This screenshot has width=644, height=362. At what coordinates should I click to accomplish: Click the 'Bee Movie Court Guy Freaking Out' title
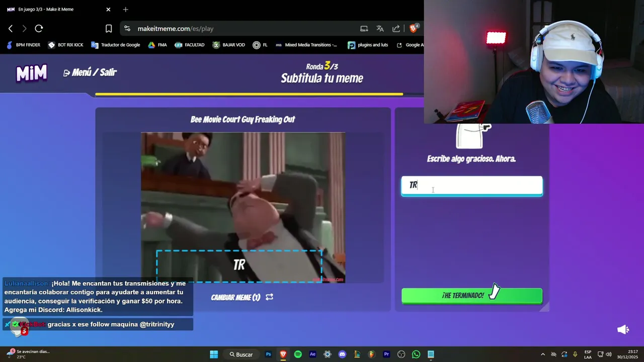243,120
